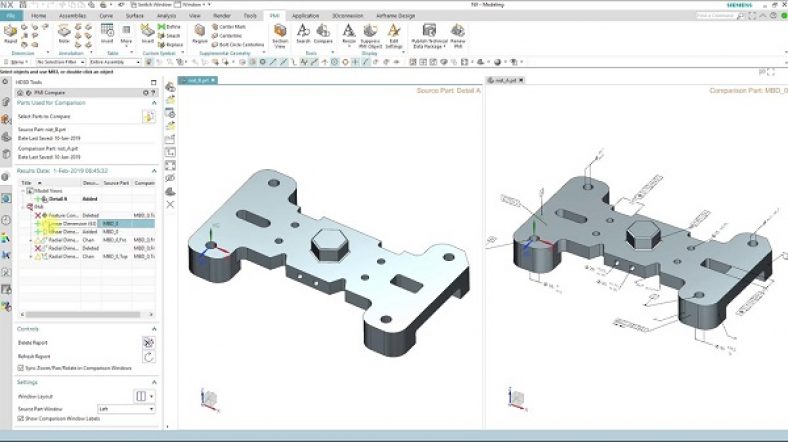Click the home icon in PMI Compare header

point(20,93)
